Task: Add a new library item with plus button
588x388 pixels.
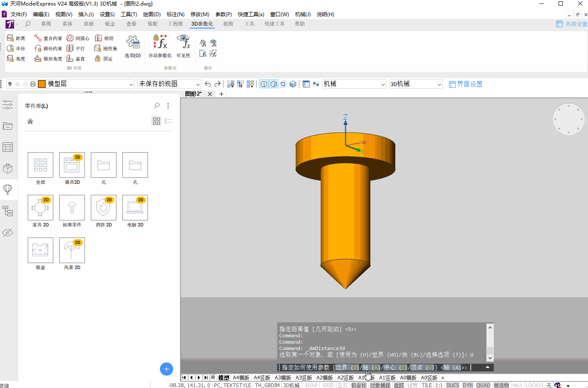Action: [166, 369]
